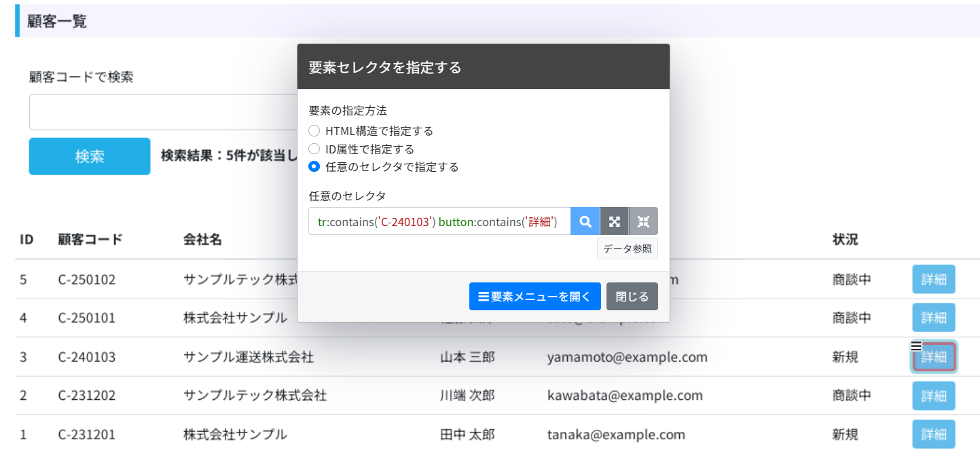The width and height of the screenshot is (980, 463).
Task: Click the '会社名' column header
Action: [x=202, y=240]
